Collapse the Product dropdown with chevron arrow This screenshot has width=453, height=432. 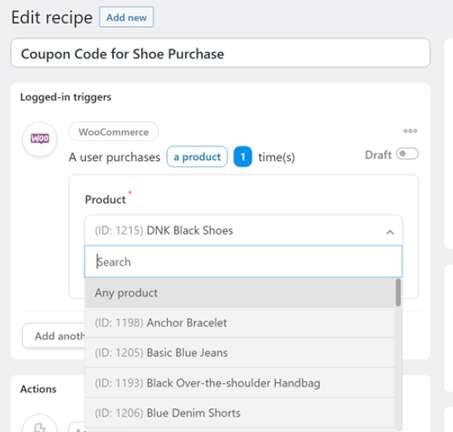pyautogui.click(x=390, y=232)
